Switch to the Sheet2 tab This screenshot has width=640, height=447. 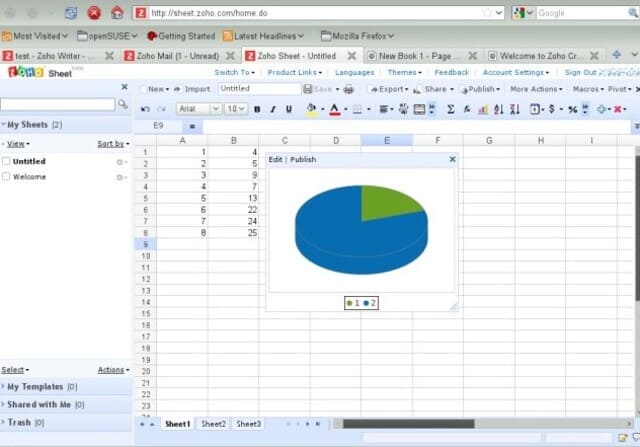(x=213, y=424)
